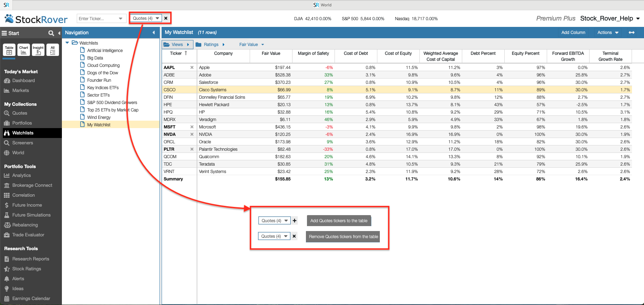
Task: Click the StockRover logo
Action: 36,19
